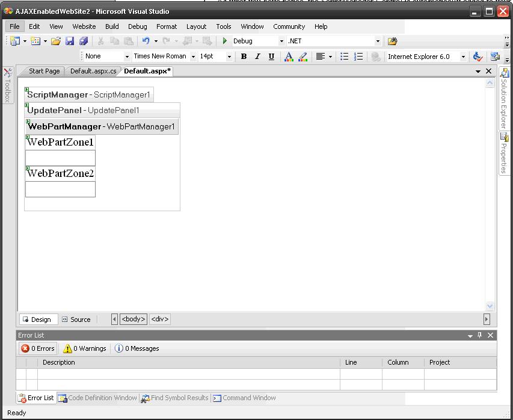Click the Background Color highlighter button

tap(303, 57)
